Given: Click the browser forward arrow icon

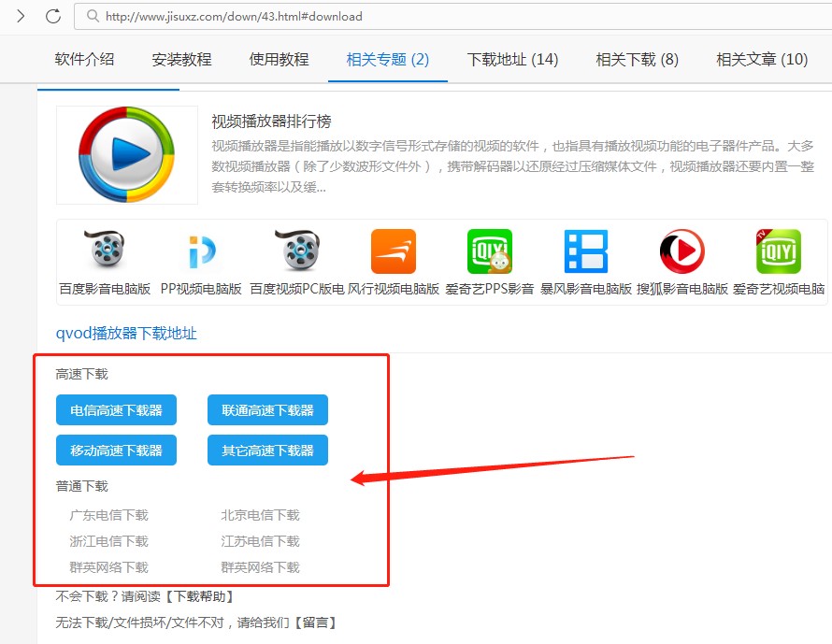Looking at the screenshot, I should click(21, 16).
